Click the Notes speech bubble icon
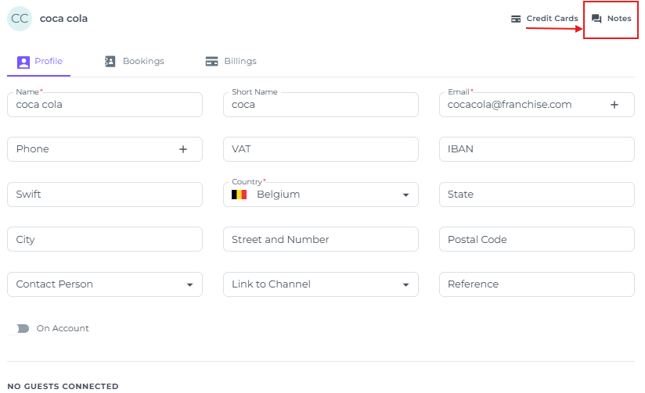This screenshot has height=393, width=645. pos(596,19)
